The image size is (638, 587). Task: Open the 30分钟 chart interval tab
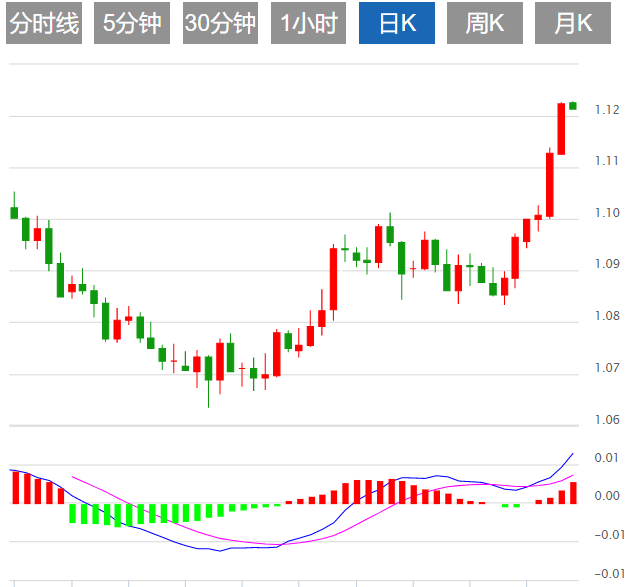coord(220,23)
